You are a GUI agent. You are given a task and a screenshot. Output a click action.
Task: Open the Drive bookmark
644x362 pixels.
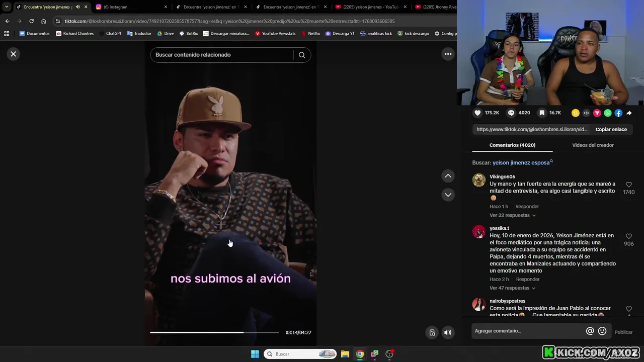click(165, 34)
